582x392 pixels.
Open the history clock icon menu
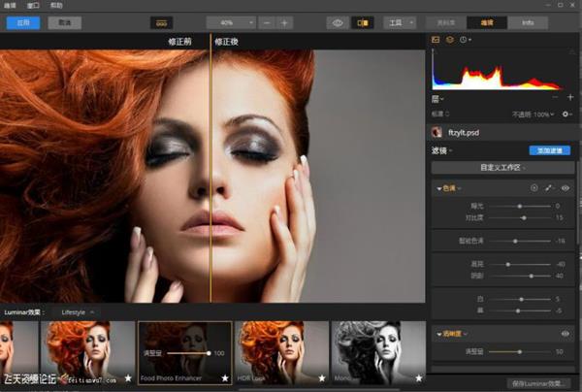(x=465, y=41)
